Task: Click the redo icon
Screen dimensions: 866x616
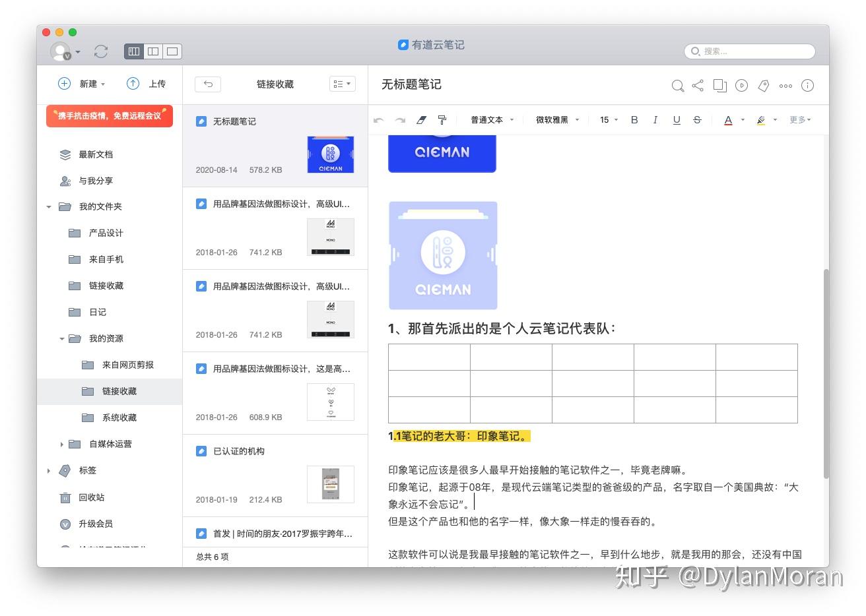Action: (x=400, y=120)
